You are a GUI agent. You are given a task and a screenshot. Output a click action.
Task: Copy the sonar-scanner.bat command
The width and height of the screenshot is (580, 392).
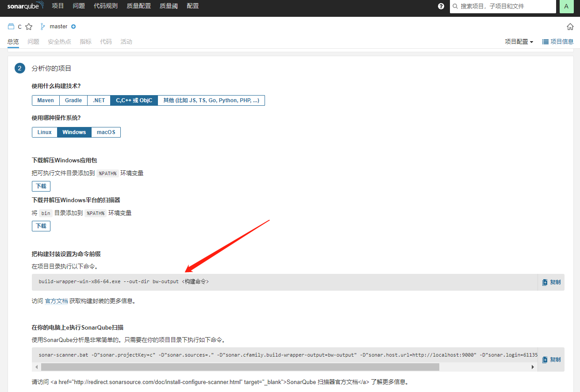click(x=551, y=360)
